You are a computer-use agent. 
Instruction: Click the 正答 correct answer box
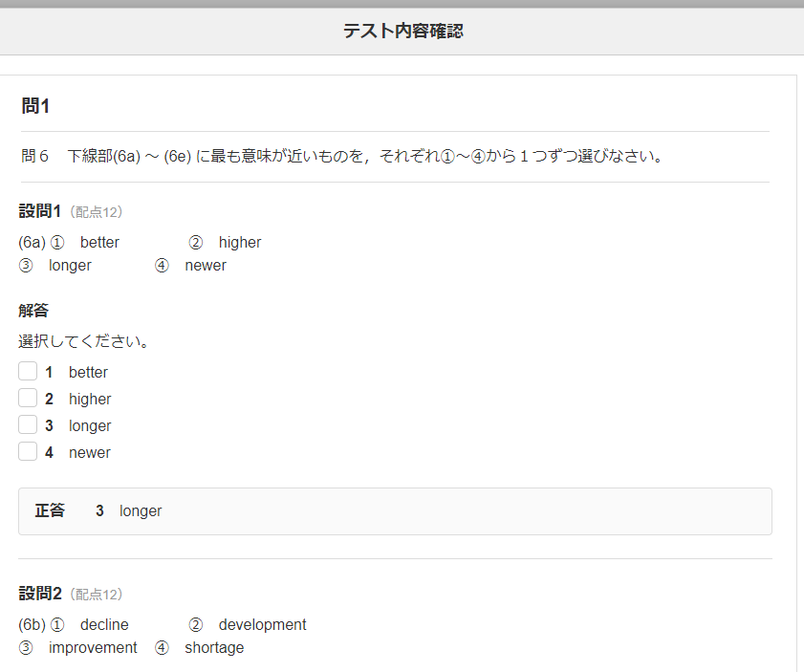click(x=395, y=511)
